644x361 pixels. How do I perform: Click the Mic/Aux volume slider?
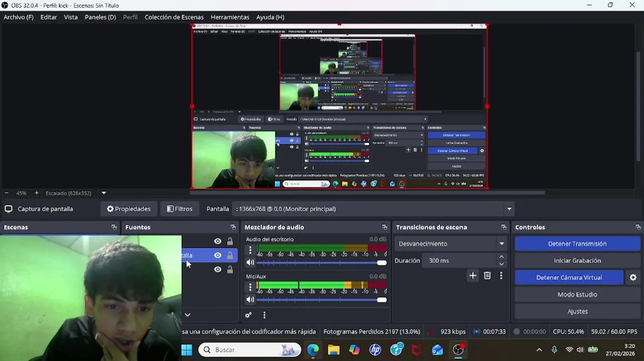pyautogui.click(x=322, y=300)
